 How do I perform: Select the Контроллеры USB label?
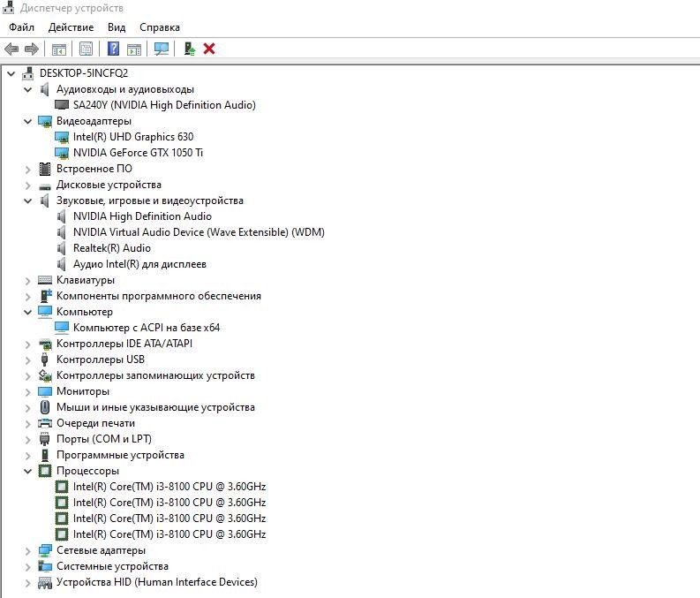coord(101,360)
